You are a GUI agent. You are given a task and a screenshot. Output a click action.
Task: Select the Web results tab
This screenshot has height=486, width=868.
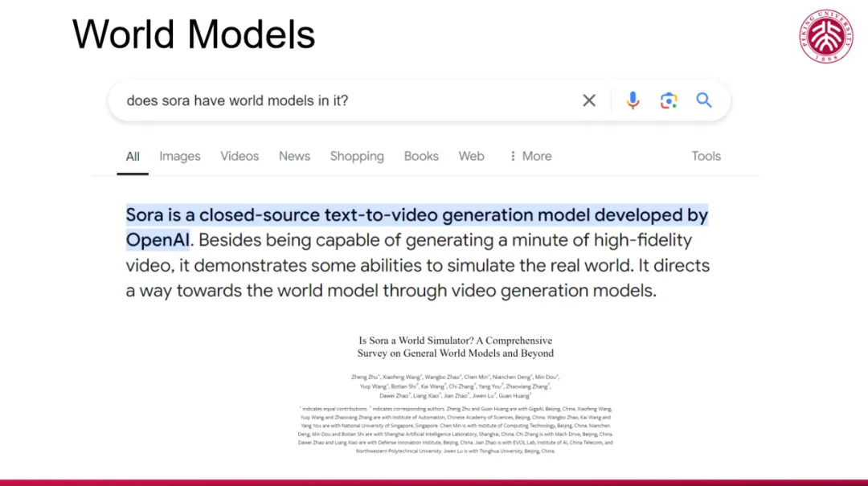click(x=471, y=156)
